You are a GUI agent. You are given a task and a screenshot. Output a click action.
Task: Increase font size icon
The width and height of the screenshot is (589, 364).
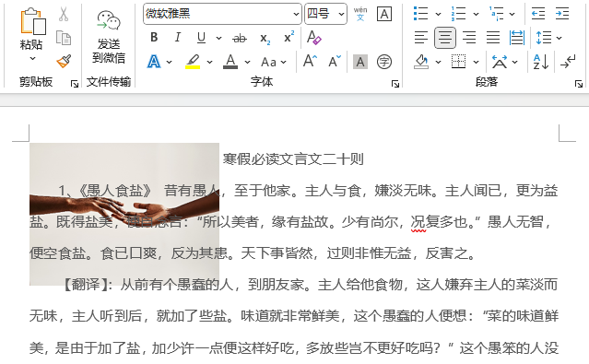pyautogui.click(x=311, y=61)
